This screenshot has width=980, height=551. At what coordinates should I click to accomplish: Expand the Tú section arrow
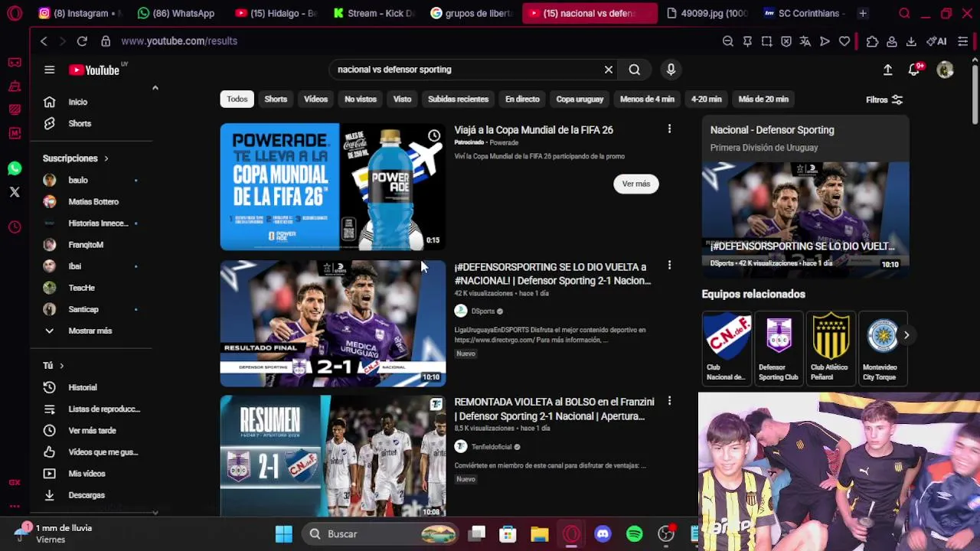[x=61, y=366]
